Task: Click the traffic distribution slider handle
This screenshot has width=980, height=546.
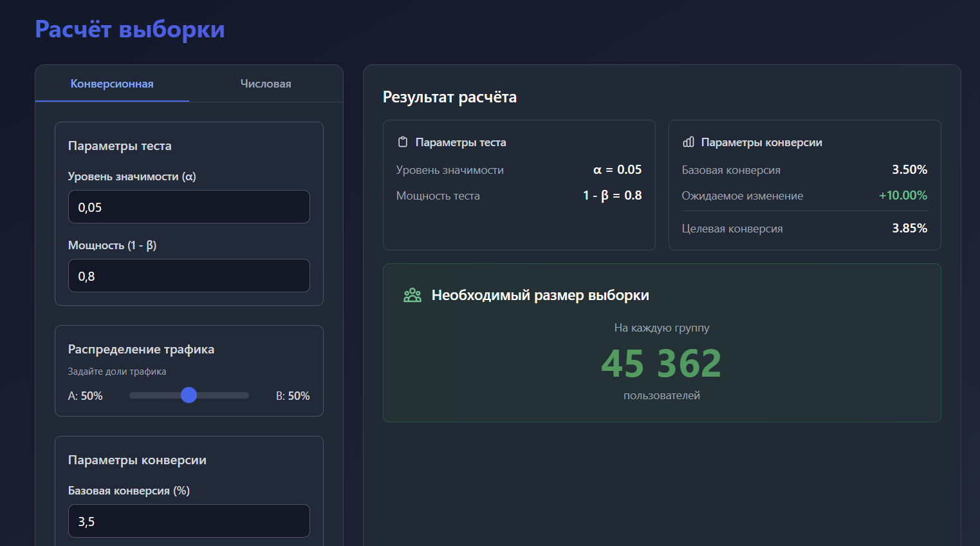Action: coord(189,395)
